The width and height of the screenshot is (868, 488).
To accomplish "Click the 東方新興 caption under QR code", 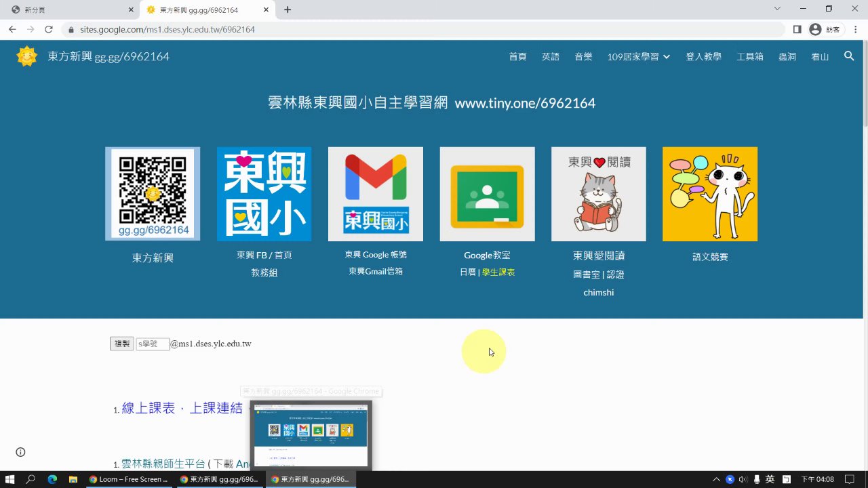I will click(x=153, y=258).
